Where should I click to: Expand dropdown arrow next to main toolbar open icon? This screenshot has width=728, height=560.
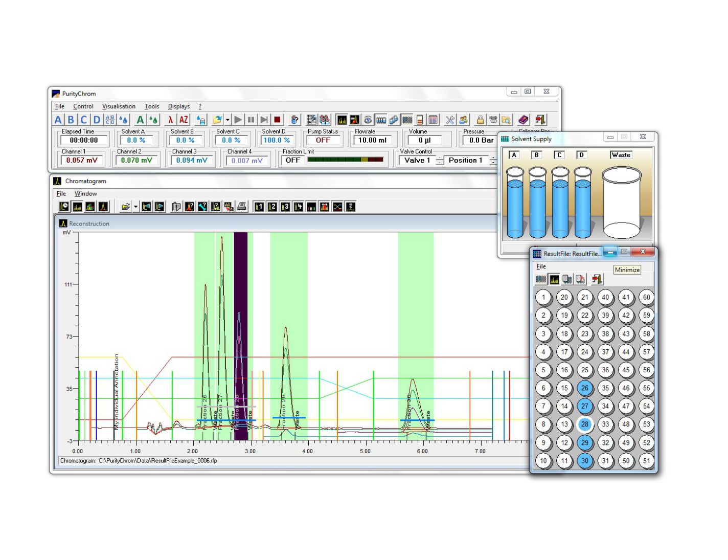point(227,120)
